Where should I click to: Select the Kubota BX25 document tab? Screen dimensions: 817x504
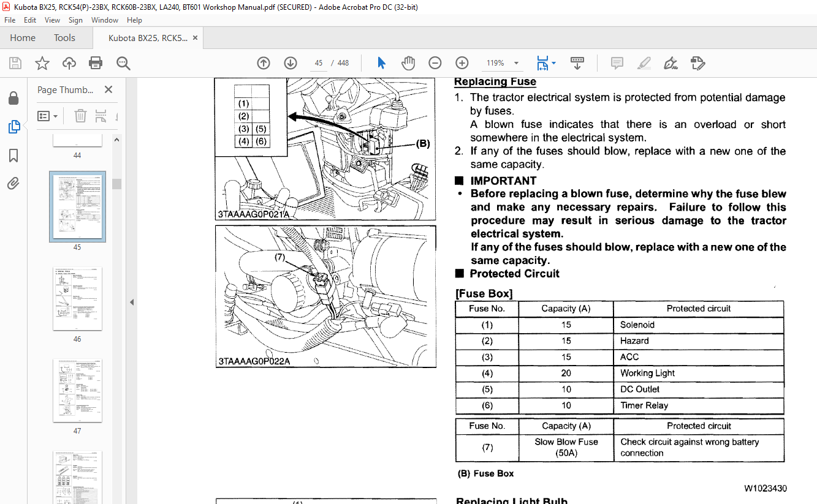click(147, 38)
